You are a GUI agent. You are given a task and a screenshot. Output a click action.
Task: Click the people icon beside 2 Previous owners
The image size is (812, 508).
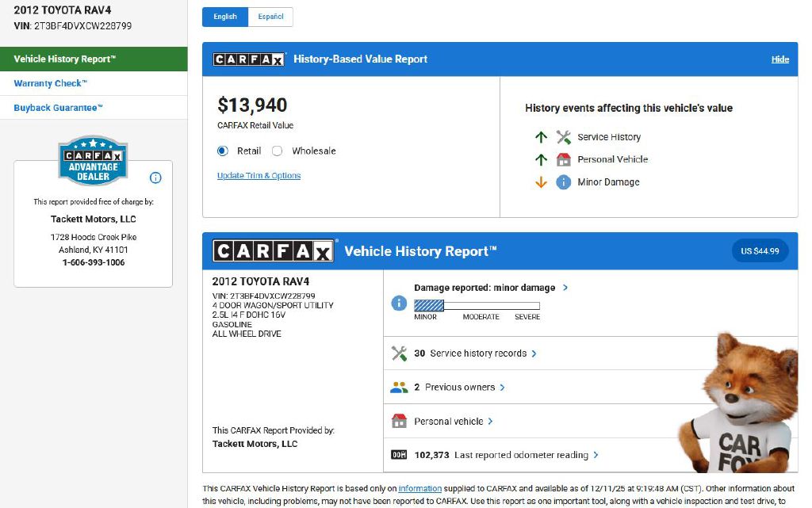[399, 388]
